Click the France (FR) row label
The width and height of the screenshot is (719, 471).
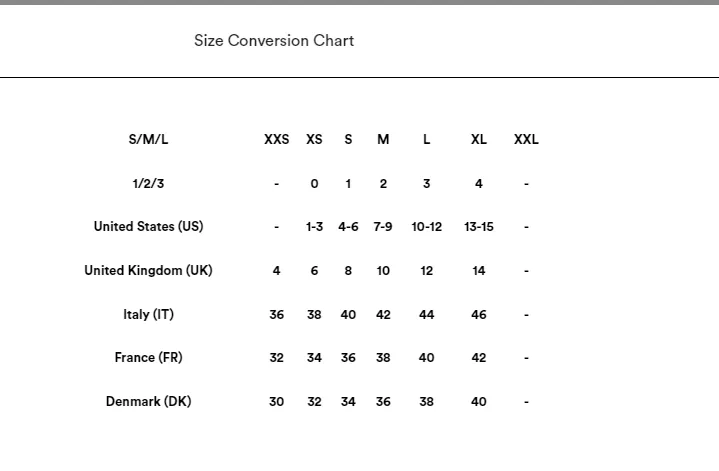coord(148,358)
